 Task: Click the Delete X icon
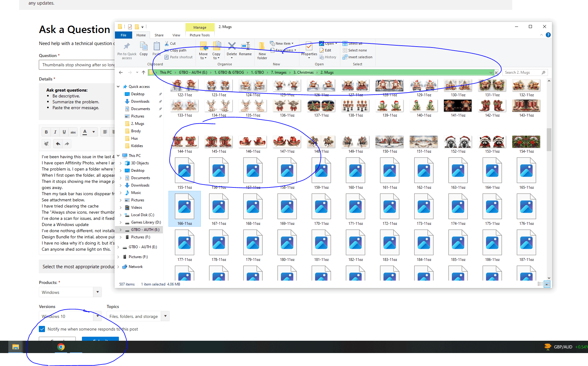tap(232, 46)
